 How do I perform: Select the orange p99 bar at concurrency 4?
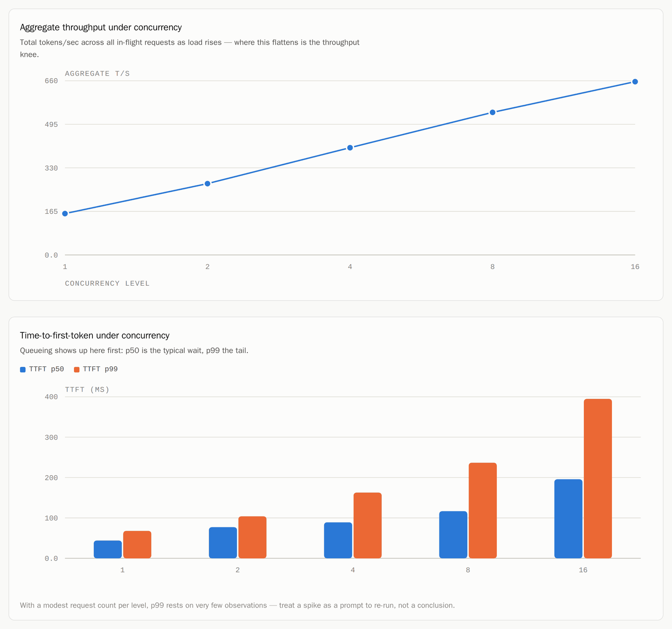367,525
